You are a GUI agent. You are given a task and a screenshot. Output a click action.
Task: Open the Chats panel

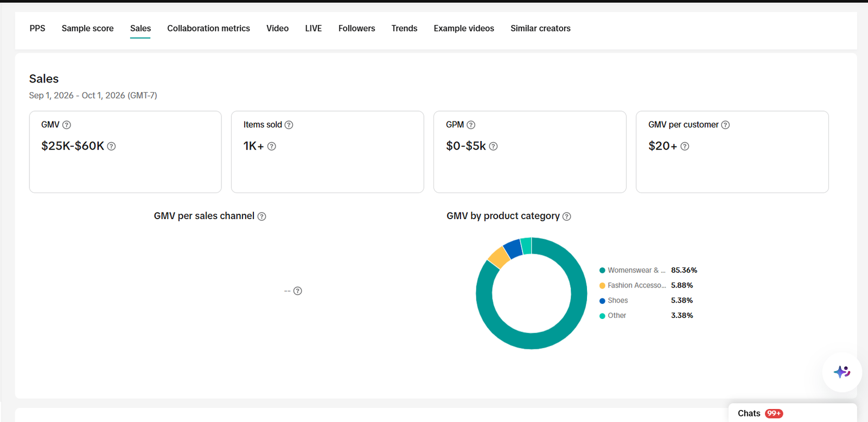click(x=792, y=413)
